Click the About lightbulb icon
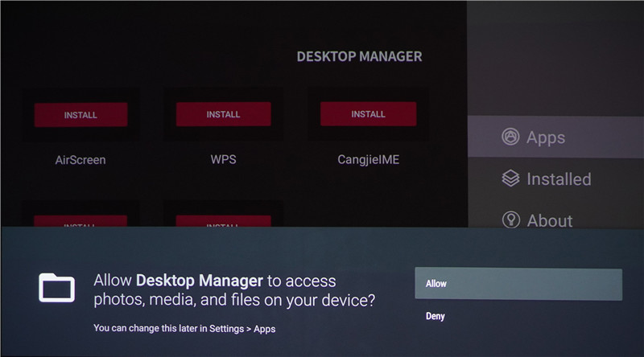The image size is (644, 357). 511,220
